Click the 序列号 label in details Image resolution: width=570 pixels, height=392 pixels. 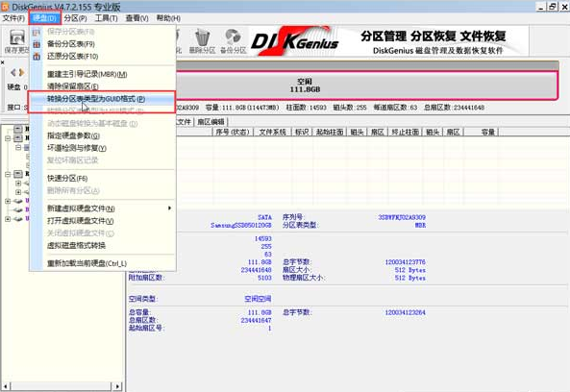(x=293, y=217)
